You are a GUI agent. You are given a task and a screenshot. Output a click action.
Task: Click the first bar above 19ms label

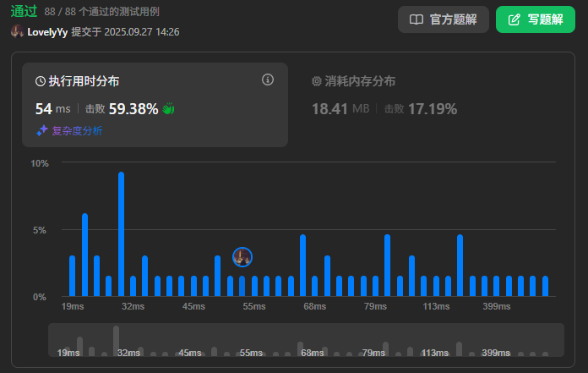pos(73,275)
